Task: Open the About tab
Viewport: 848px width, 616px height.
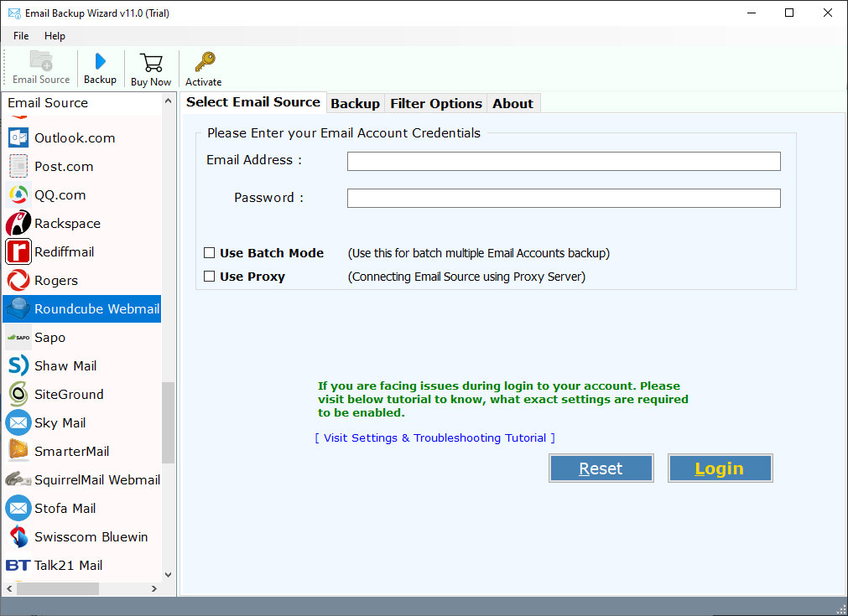Action: [x=512, y=103]
